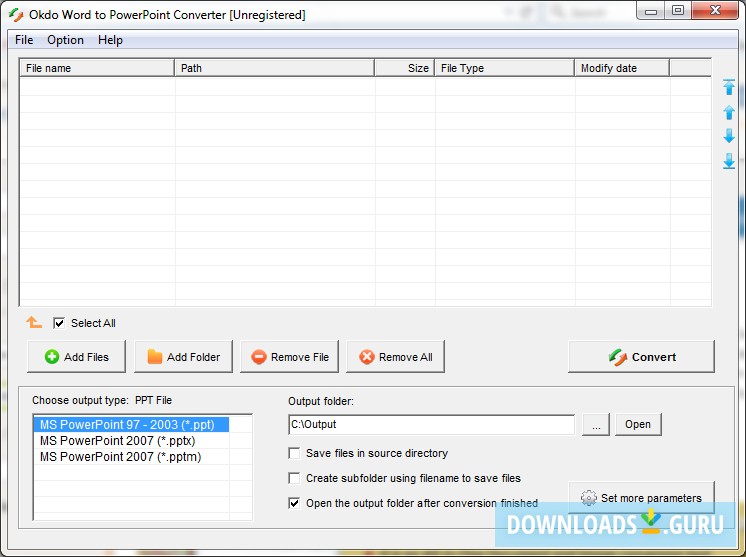The image size is (746, 557).
Task: Toggle the Select All checkbox
Action: 59,323
